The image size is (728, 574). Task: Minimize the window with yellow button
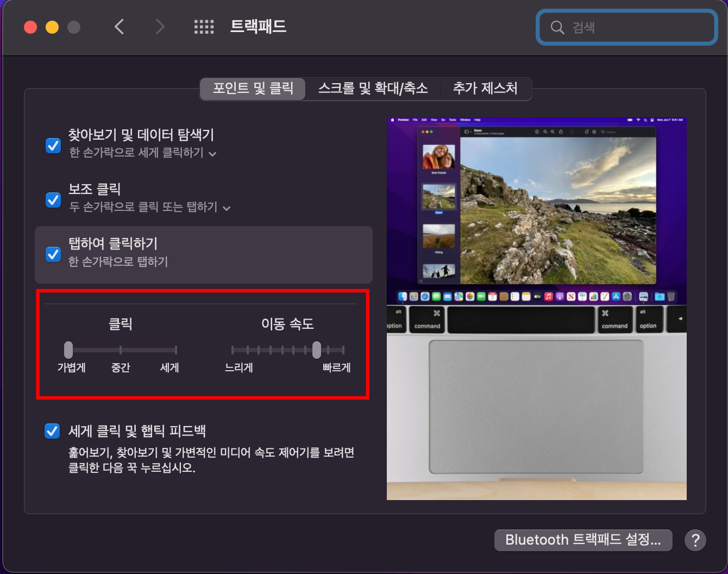(x=52, y=27)
